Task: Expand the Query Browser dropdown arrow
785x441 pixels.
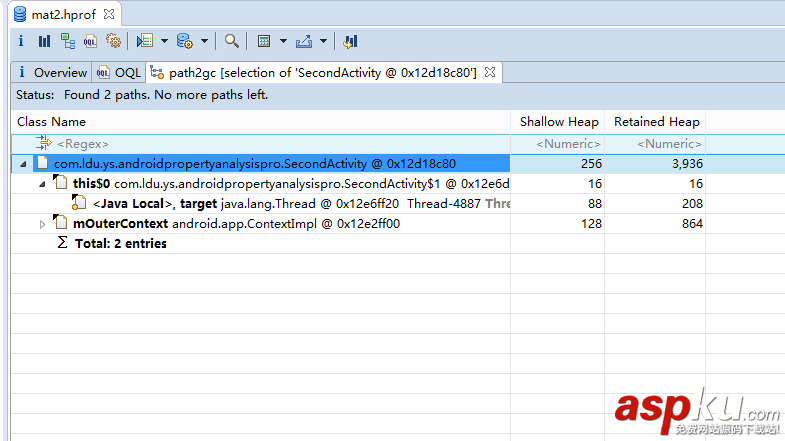Action: [x=204, y=41]
